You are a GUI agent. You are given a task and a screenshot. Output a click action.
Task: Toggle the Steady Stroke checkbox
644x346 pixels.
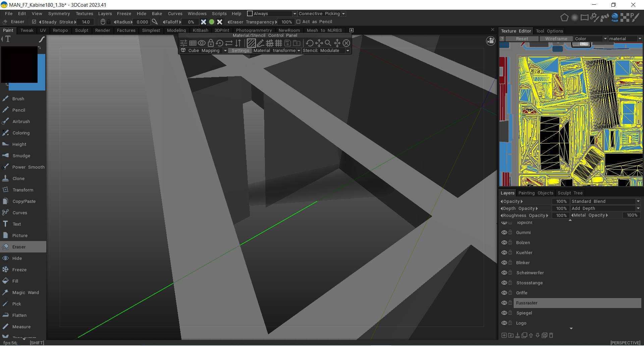(34, 22)
